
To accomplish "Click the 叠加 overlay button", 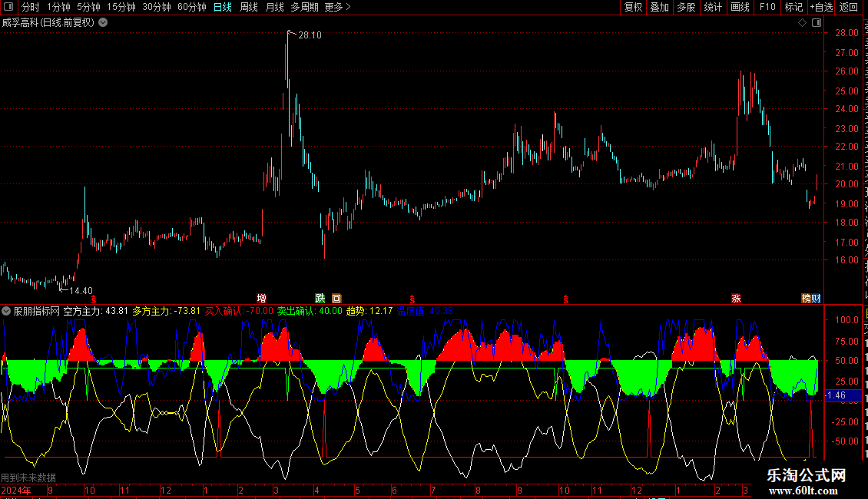I will [659, 7].
